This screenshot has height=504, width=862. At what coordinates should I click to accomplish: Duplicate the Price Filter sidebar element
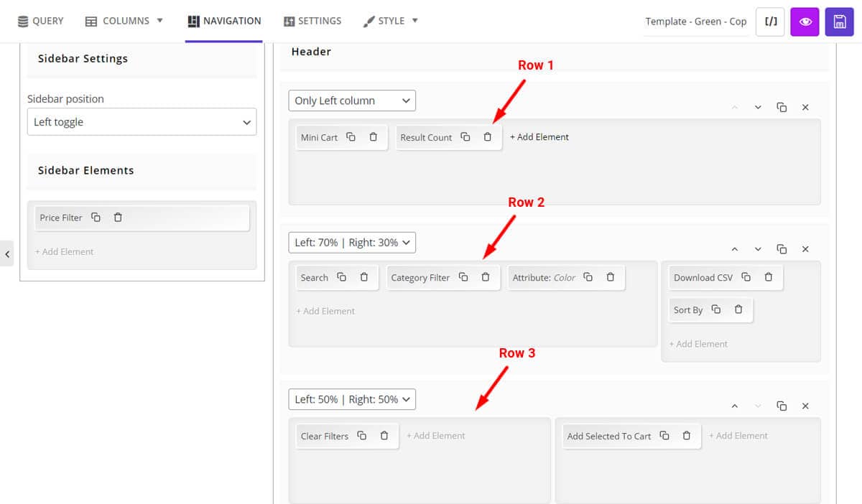[x=96, y=217]
